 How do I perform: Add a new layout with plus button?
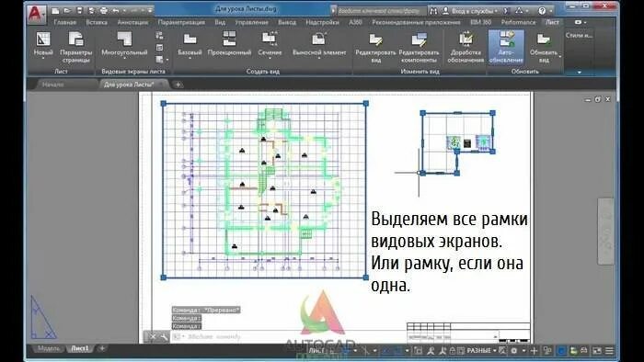pyautogui.click(x=102, y=348)
